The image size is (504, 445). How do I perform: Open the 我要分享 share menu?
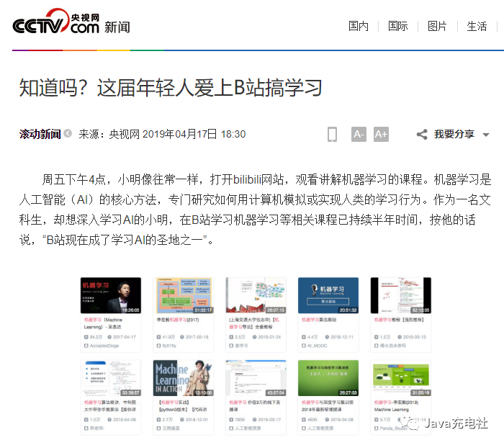(x=454, y=134)
